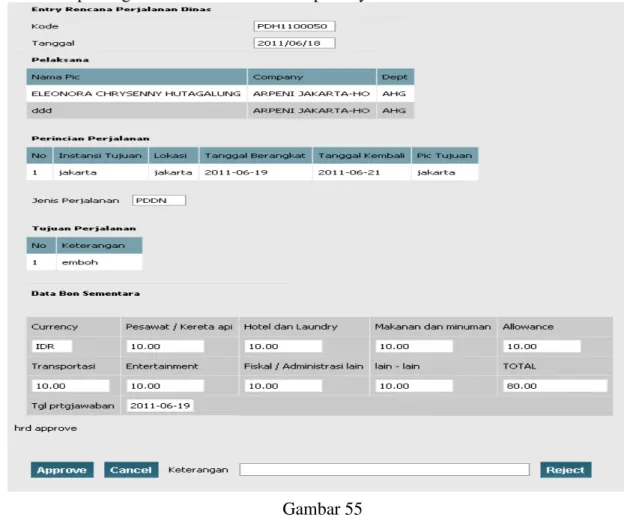The width and height of the screenshot is (624, 517).
Task: Click the TOTAL field 80.00
Action: click(555, 386)
